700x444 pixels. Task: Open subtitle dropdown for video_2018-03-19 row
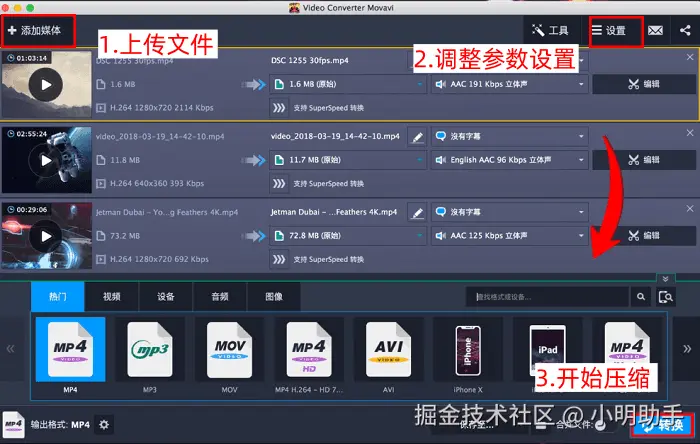coord(509,136)
